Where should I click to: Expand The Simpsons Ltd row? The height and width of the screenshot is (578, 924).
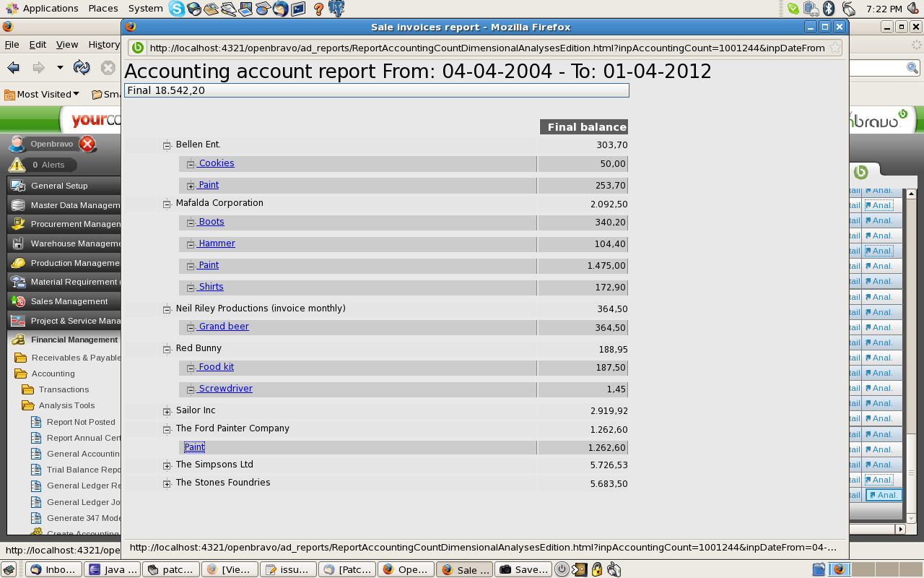[x=167, y=465]
